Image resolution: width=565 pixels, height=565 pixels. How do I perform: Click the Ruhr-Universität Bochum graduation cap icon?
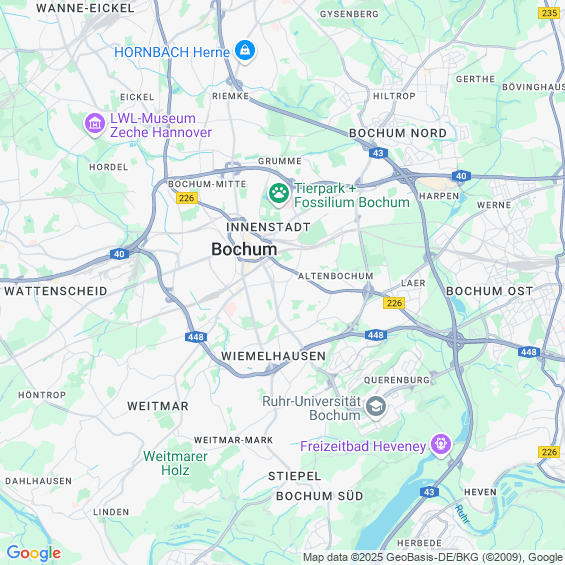(375, 407)
